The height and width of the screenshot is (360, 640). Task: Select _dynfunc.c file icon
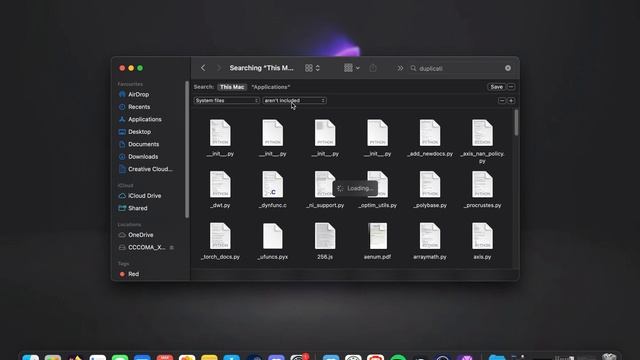pyautogui.click(x=273, y=184)
